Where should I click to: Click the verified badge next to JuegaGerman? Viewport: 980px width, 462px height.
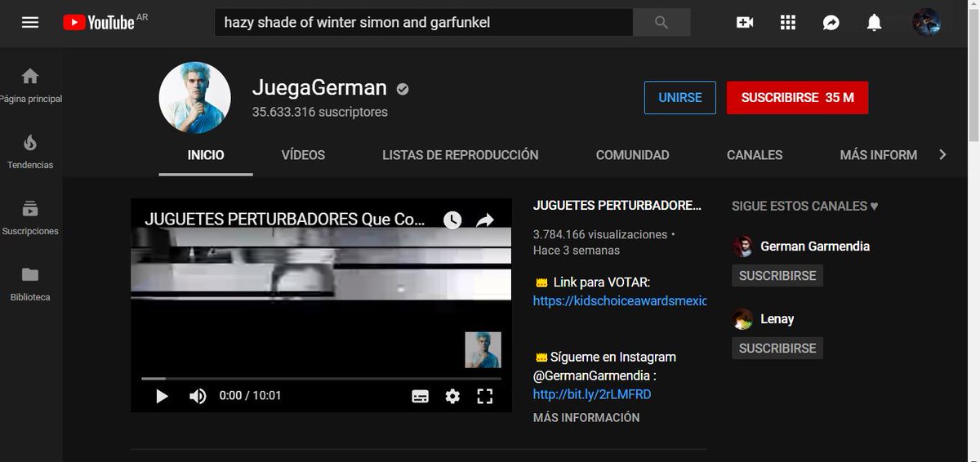point(403,88)
